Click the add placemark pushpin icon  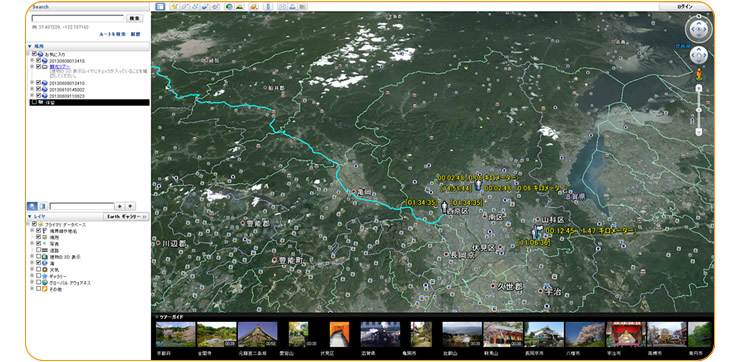pyautogui.click(x=174, y=7)
